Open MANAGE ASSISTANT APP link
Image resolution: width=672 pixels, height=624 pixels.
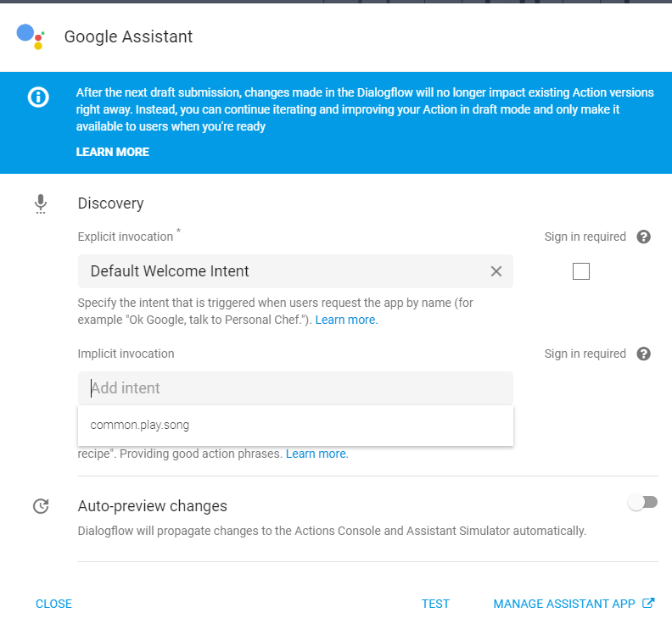tap(563, 604)
